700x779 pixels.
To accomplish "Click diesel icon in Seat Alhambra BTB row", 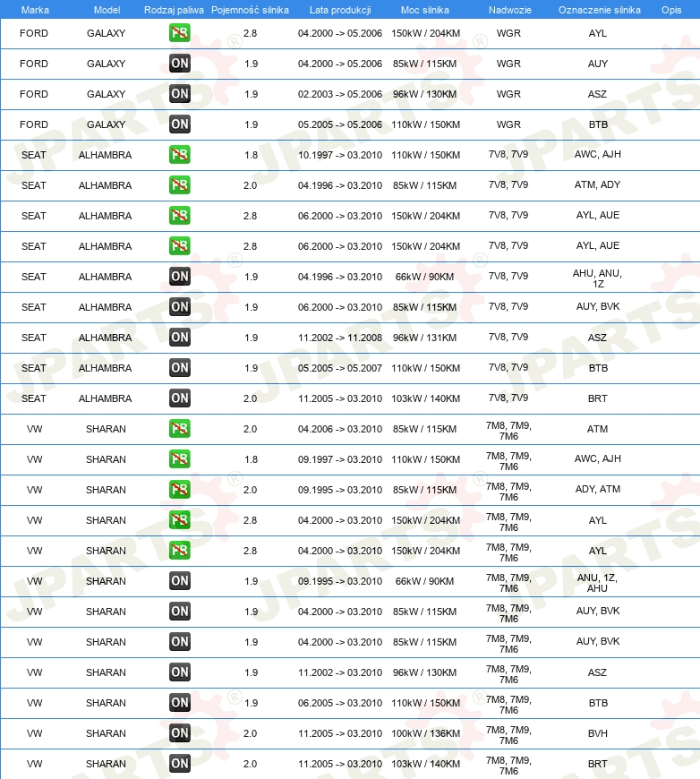I will click(x=179, y=368).
